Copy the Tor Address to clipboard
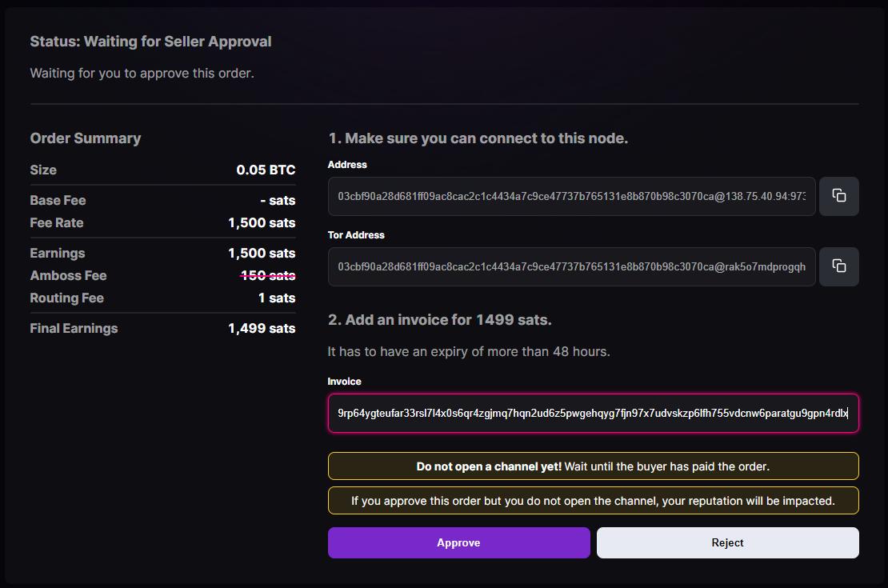This screenshot has height=588, width=888. click(838, 266)
